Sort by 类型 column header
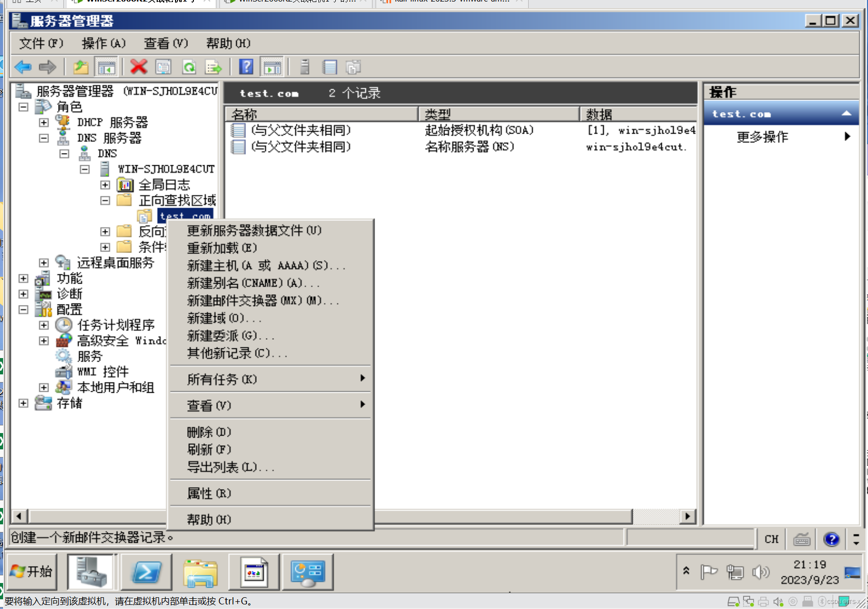Screen dimensions: 868x609 coord(499,114)
